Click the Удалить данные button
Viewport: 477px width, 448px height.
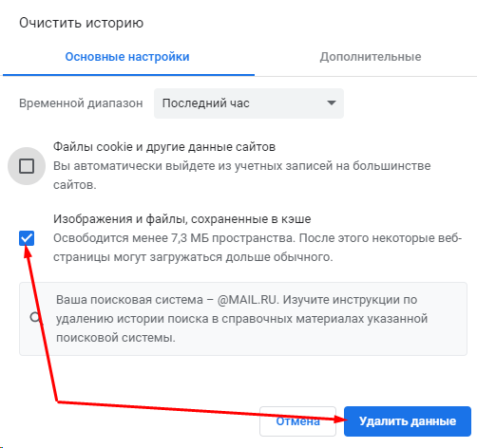pyautogui.click(x=408, y=421)
